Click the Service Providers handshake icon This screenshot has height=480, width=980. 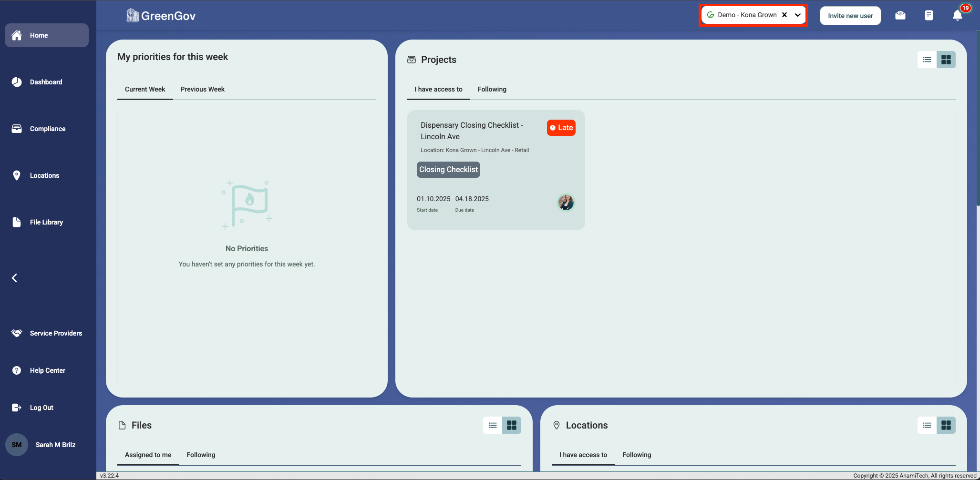(x=17, y=333)
